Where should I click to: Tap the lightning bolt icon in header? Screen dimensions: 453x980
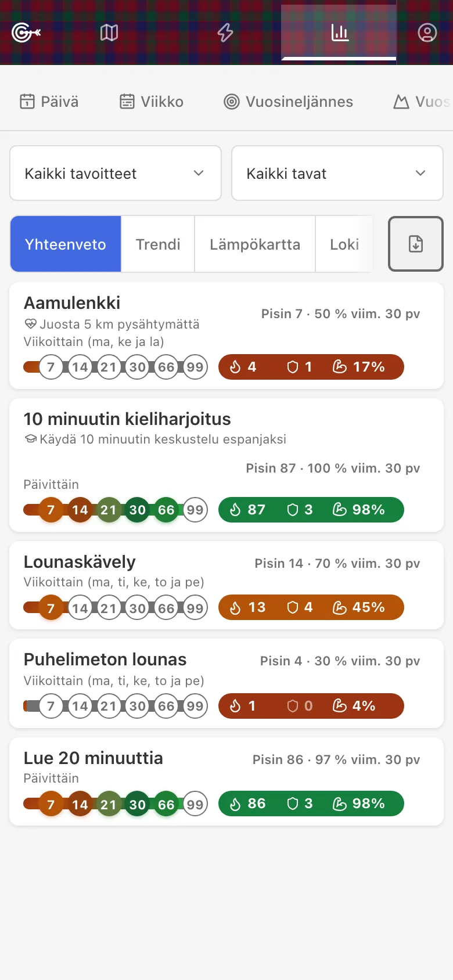[225, 33]
